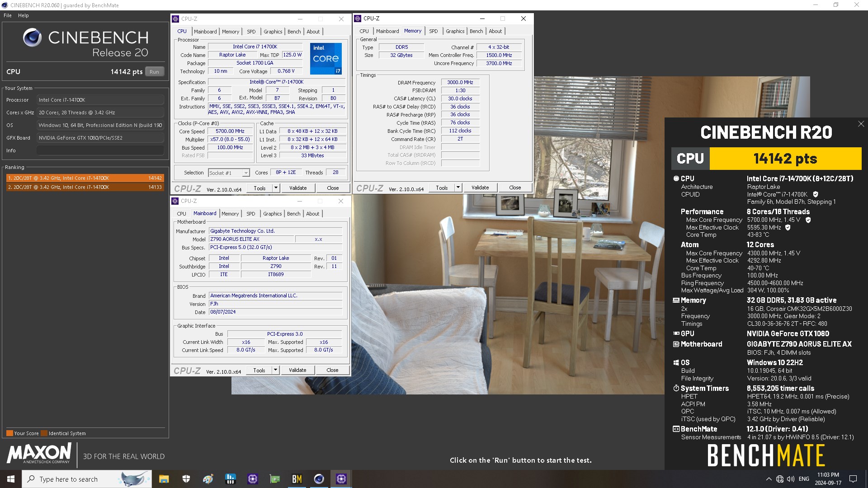
Task: Close the BenchMate result panel with X
Action: (x=861, y=124)
